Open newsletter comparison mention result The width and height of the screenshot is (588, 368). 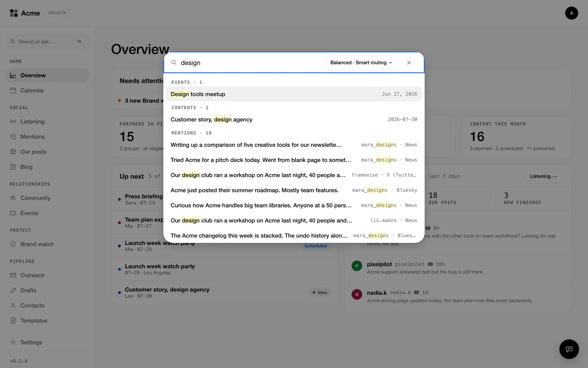(x=294, y=145)
